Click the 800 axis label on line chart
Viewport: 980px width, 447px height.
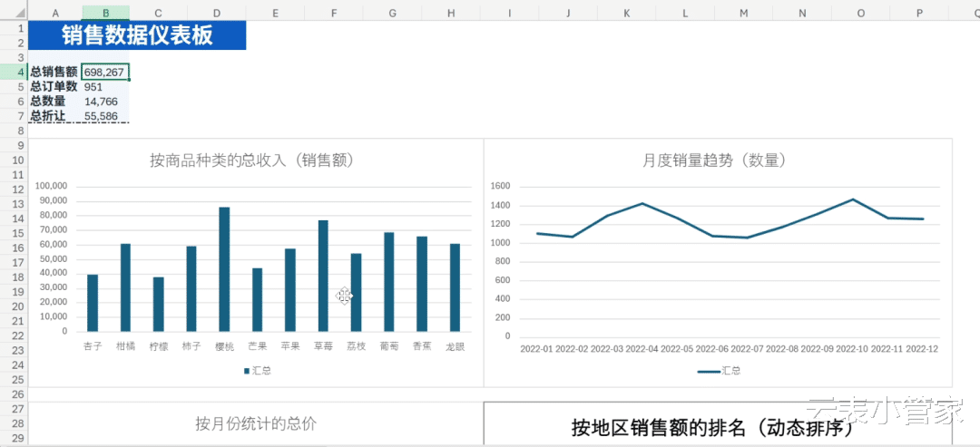[504, 261]
